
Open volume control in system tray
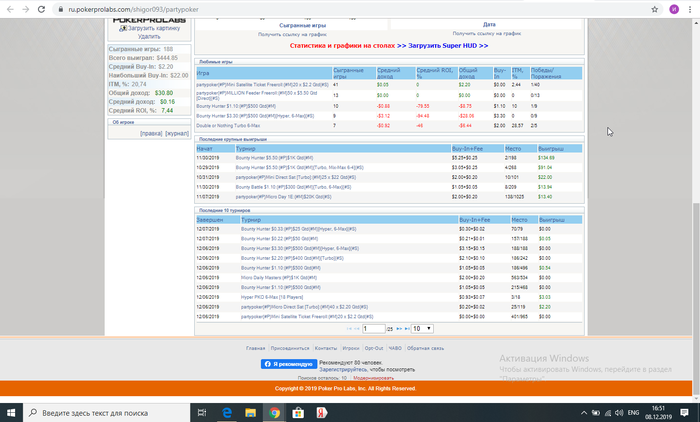(619, 413)
